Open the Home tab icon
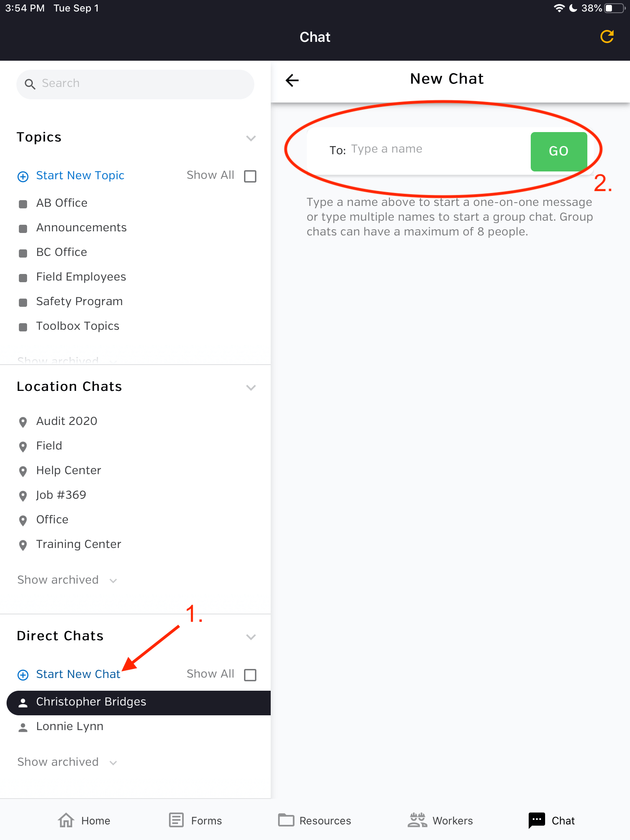The image size is (630, 840). [x=66, y=820]
